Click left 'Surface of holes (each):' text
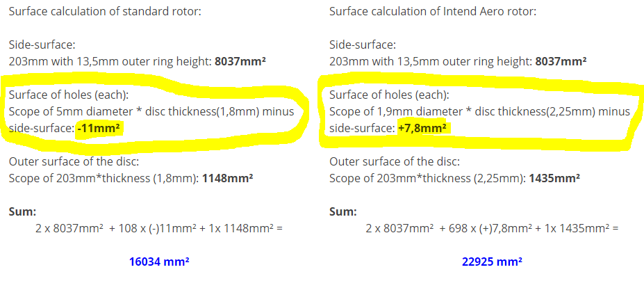Viewport: 644px width, 281px height. pos(69,96)
